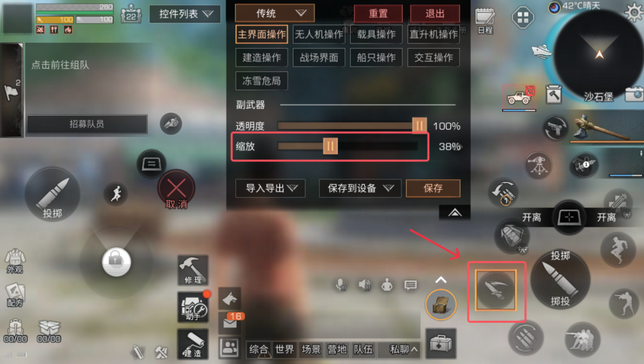
Task: Expand the 控件列表 dropdown
Action: tap(185, 14)
